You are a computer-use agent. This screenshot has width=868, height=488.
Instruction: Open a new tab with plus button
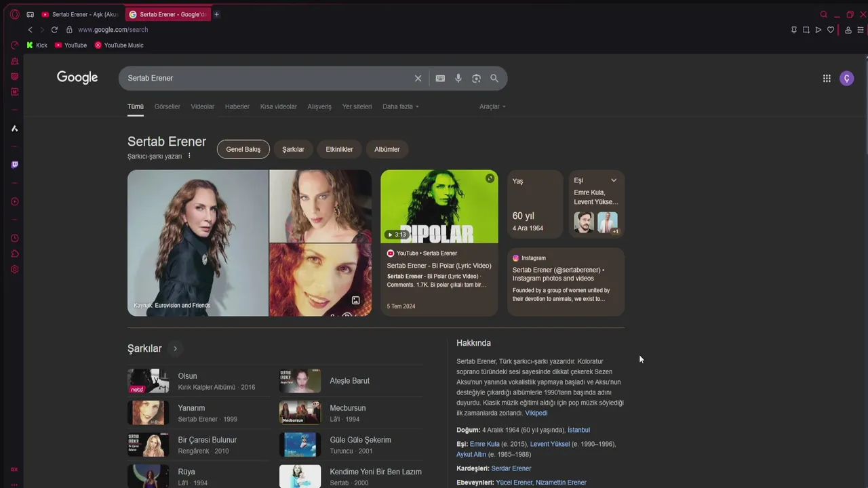pyautogui.click(x=216, y=14)
